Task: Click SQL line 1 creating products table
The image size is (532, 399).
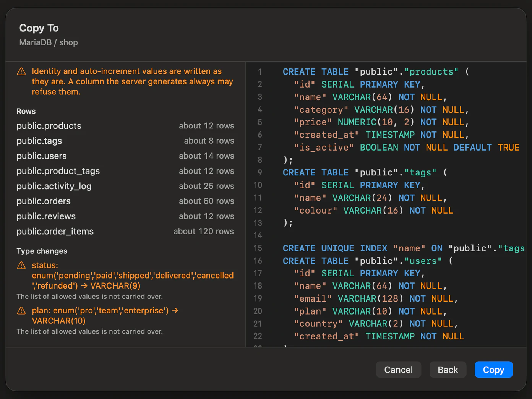Action: point(376,72)
